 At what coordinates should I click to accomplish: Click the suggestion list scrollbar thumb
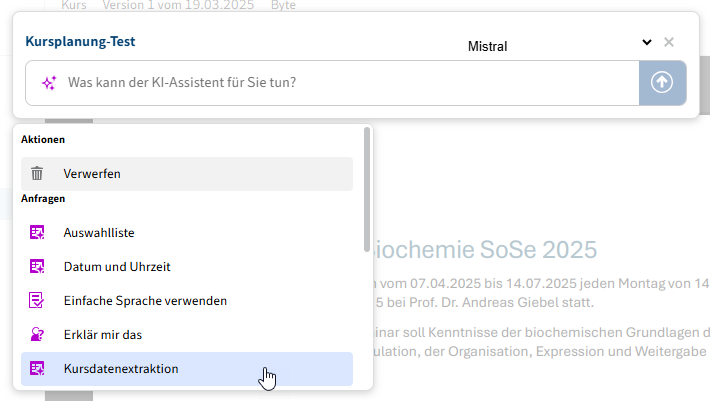click(x=367, y=190)
